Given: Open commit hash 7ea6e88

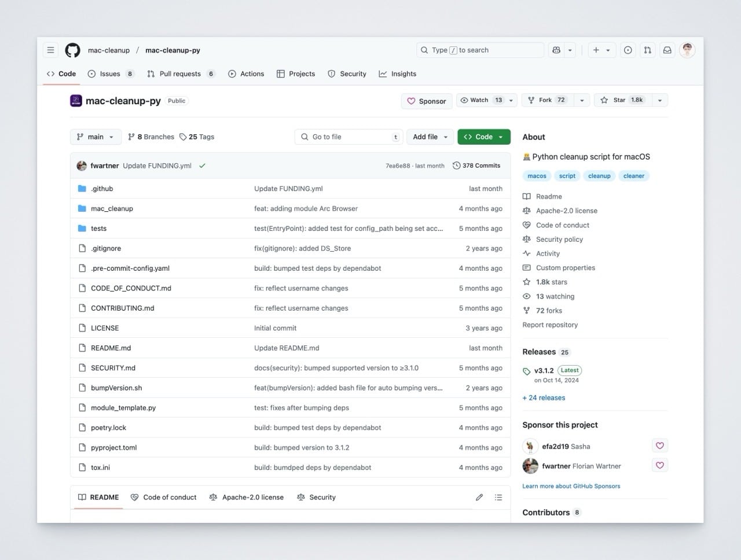Looking at the screenshot, I should point(398,166).
